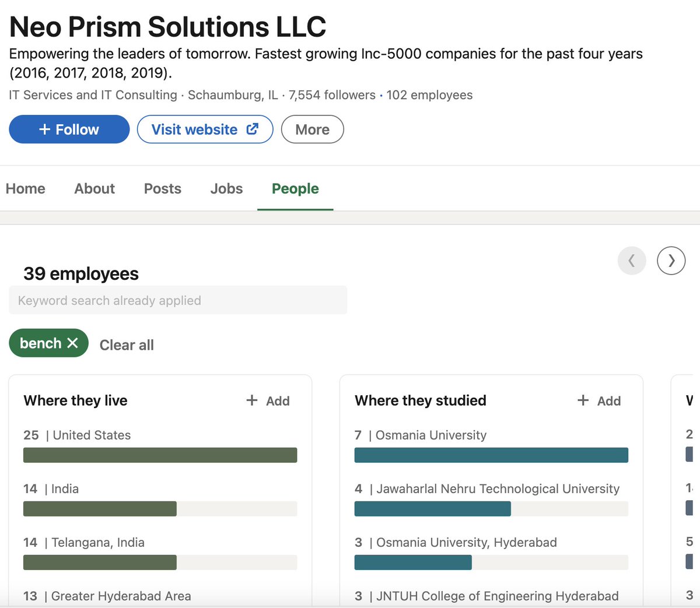
Task: Remove the bench keyword filter X
Action: [72, 343]
